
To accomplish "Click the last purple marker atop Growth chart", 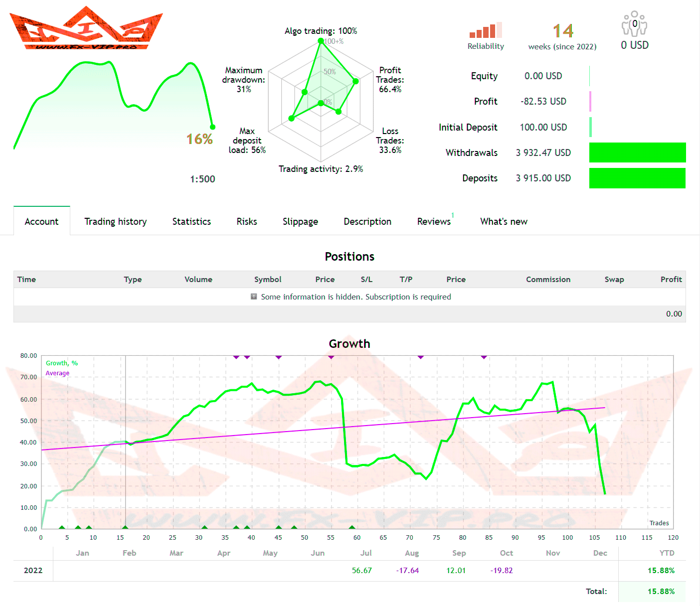I will 484,357.
